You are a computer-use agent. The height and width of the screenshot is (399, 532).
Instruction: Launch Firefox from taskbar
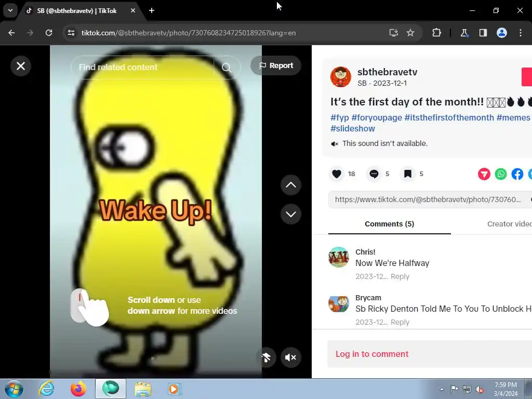point(78,389)
